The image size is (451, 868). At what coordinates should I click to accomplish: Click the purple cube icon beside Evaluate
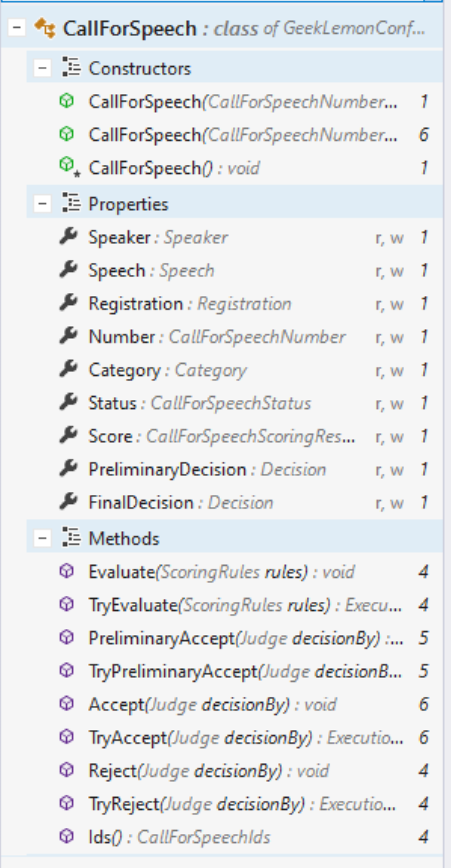coord(66,571)
